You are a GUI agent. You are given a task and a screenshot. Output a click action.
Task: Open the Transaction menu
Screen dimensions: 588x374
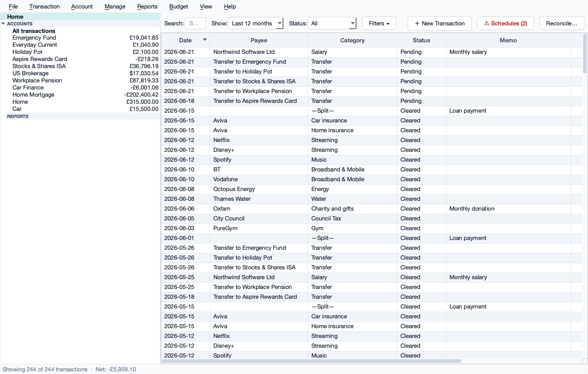[x=45, y=7]
